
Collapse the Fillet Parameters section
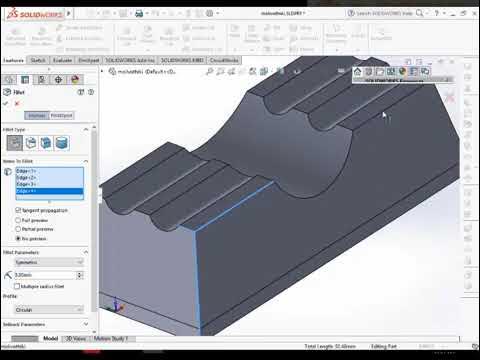[x=86, y=252]
